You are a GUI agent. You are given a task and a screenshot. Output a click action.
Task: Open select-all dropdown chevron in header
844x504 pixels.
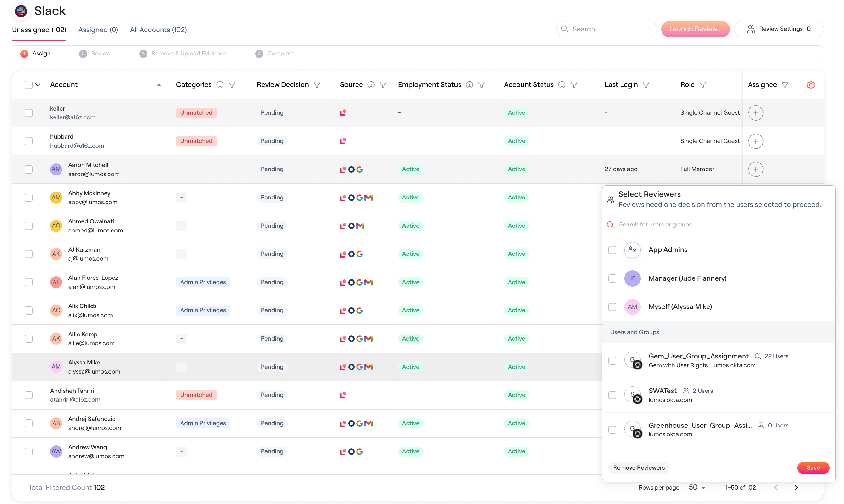(x=38, y=85)
